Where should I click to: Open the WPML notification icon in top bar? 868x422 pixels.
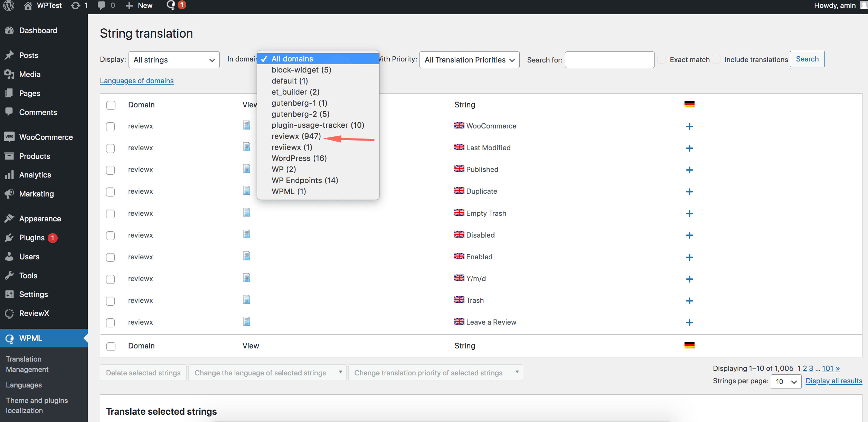point(171,5)
